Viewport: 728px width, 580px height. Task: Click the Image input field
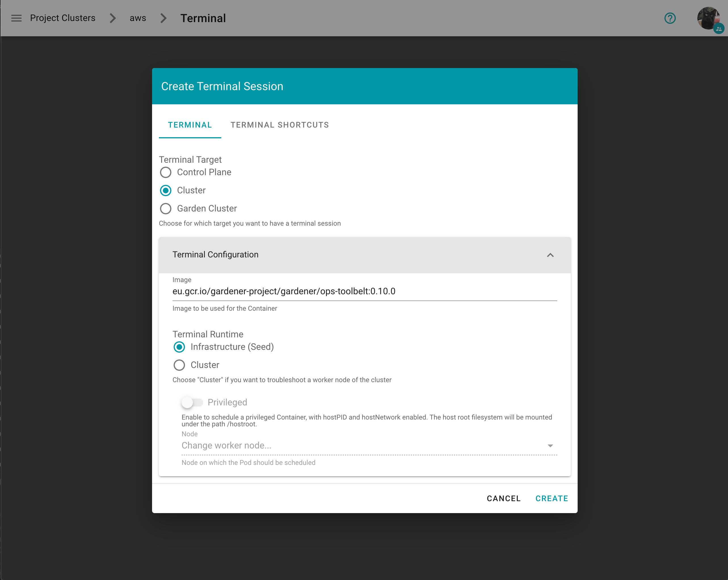[x=364, y=291]
